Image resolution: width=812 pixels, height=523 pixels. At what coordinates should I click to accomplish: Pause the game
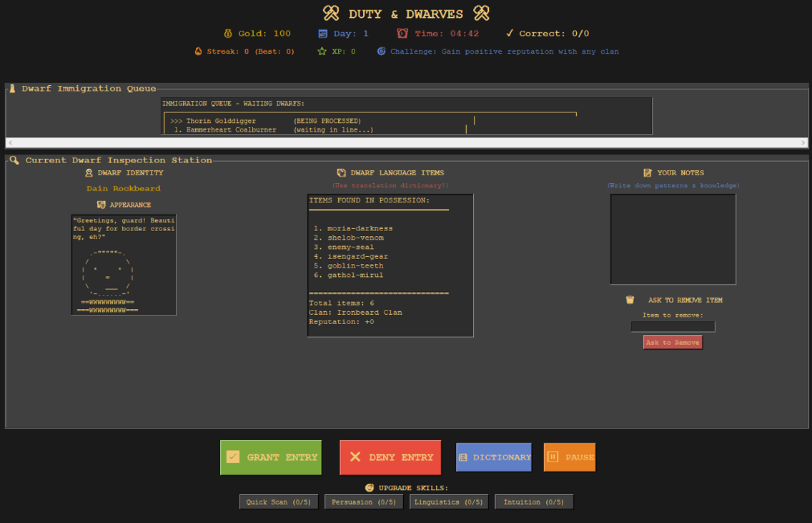coord(569,457)
